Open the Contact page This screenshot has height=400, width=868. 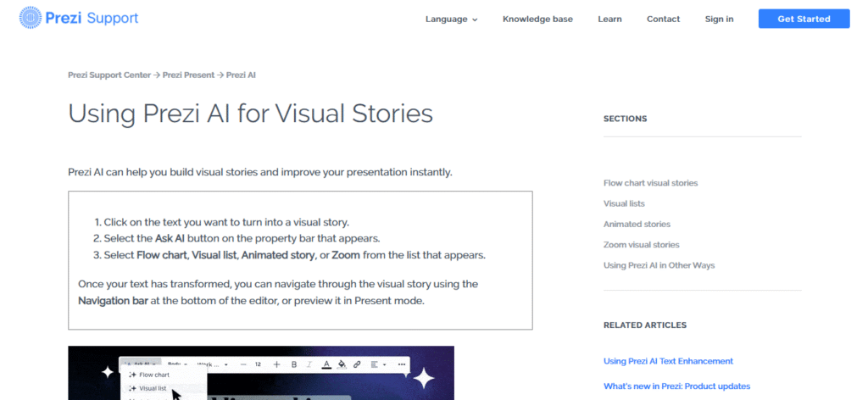663,19
